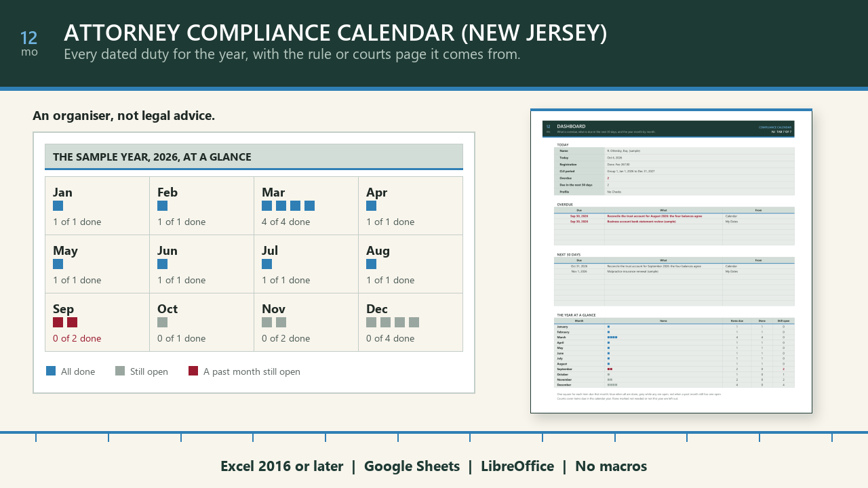Click the blue square under Jun
Screen dimensions: 868x488
tap(162, 264)
